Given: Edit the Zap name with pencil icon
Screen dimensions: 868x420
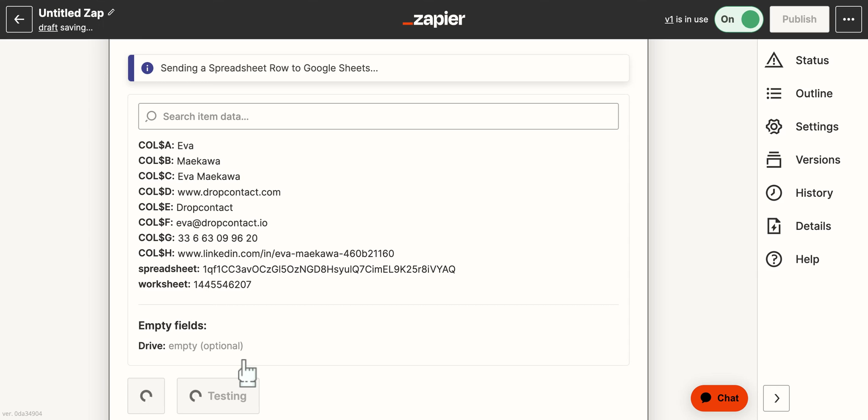Looking at the screenshot, I should click(x=111, y=12).
